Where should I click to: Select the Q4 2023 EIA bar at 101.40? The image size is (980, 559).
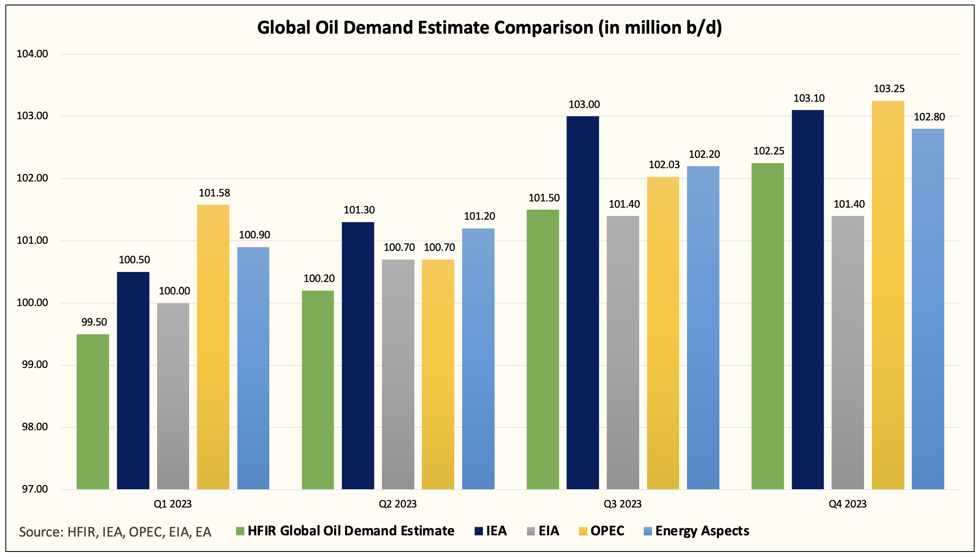tap(848, 353)
